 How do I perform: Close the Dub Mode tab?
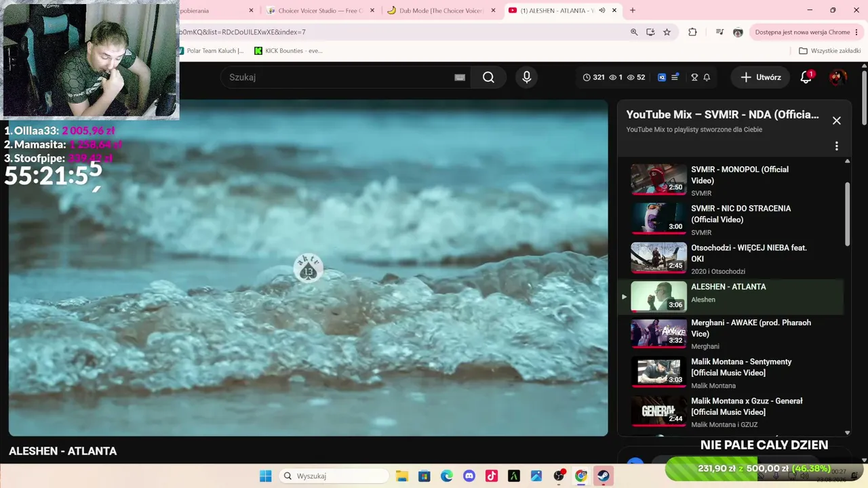493,11
